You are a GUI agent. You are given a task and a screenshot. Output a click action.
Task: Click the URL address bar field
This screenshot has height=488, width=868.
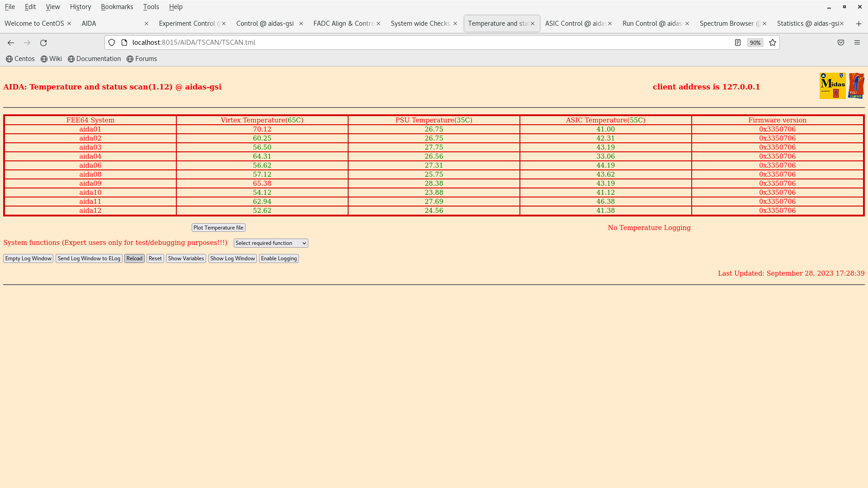tap(407, 42)
